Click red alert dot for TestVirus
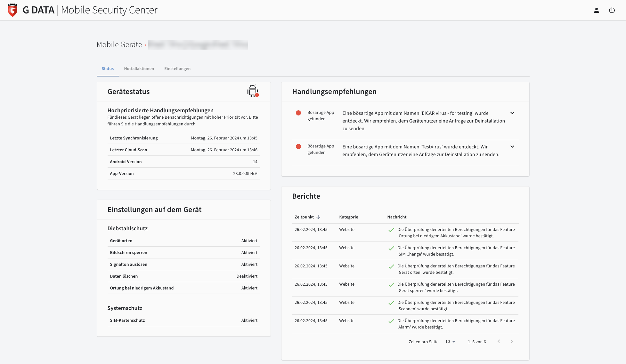626x364 pixels. [x=298, y=146]
